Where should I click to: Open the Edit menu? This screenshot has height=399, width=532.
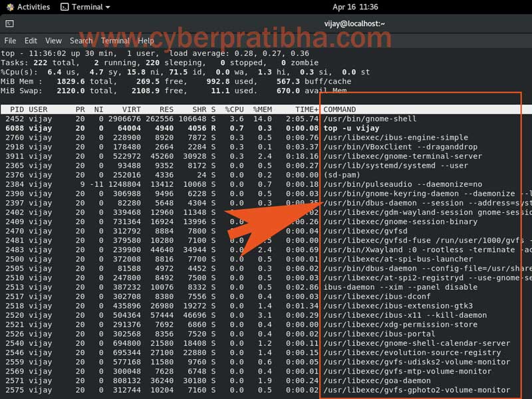(31, 41)
